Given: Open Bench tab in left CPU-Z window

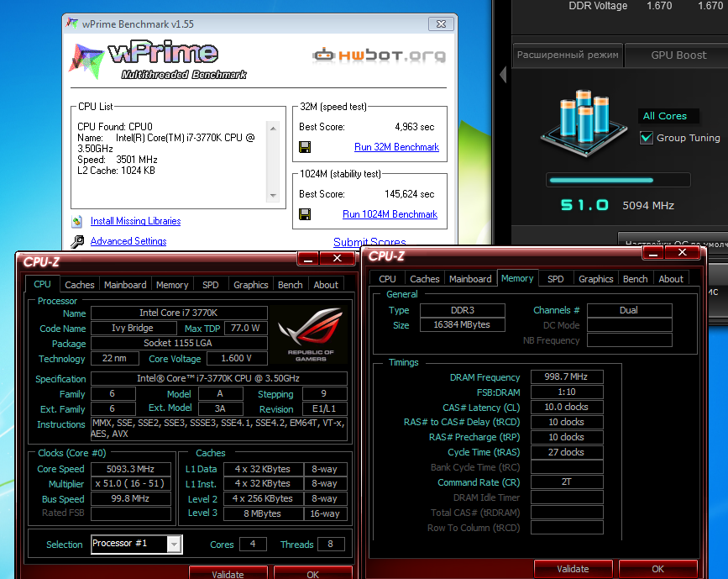Looking at the screenshot, I should click(291, 284).
